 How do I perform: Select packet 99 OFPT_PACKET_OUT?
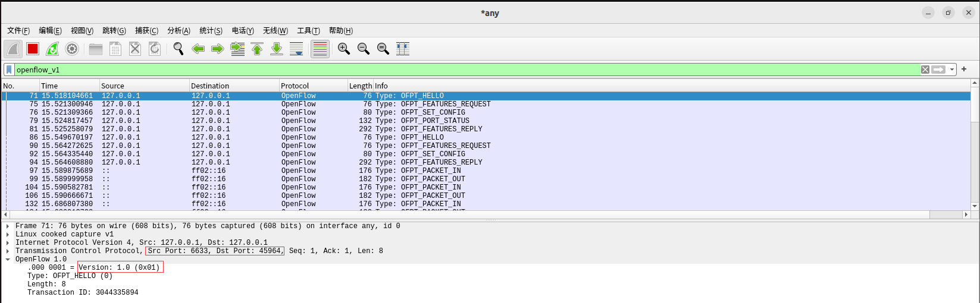pyautogui.click(x=486, y=179)
